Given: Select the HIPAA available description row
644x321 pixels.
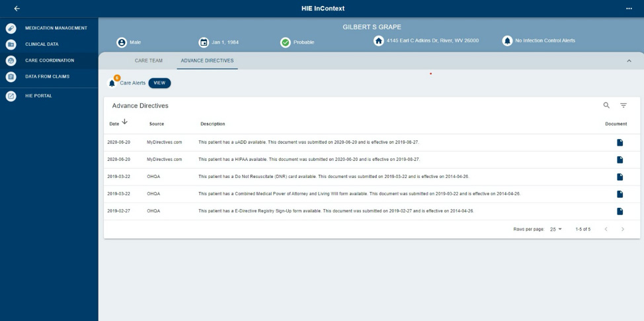Looking at the screenshot, I should [x=309, y=159].
